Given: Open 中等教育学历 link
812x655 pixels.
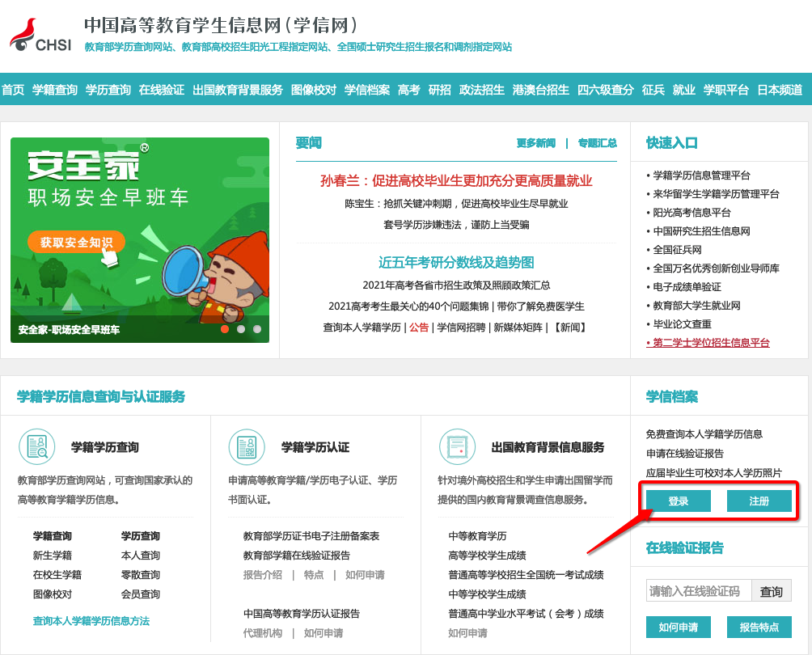Looking at the screenshot, I should [x=477, y=536].
